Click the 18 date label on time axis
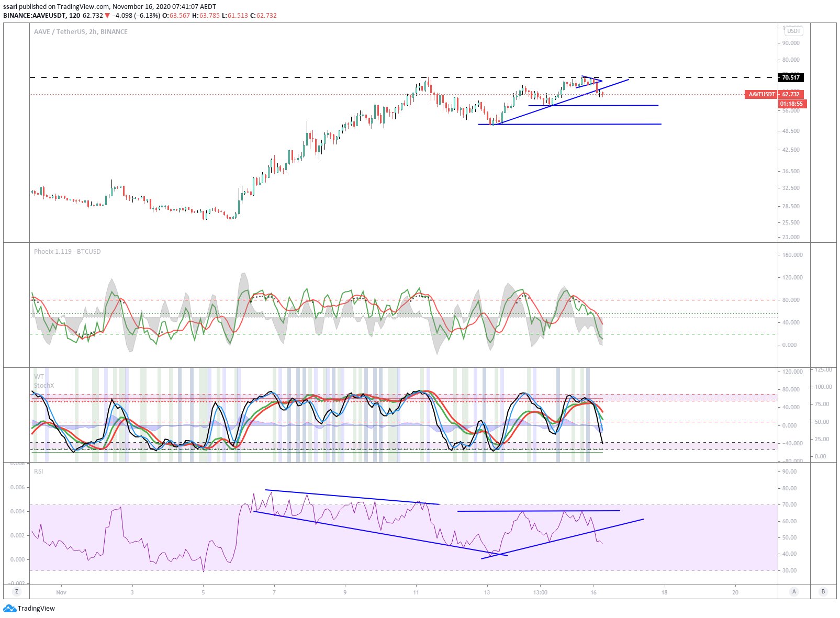Image resolution: width=840 pixels, height=618 pixels. [664, 592]
